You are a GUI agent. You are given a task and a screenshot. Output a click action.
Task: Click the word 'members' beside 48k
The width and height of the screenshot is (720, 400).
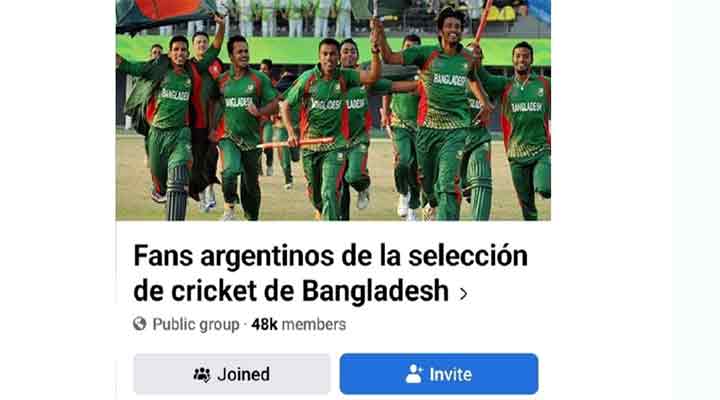coord(314,324)
